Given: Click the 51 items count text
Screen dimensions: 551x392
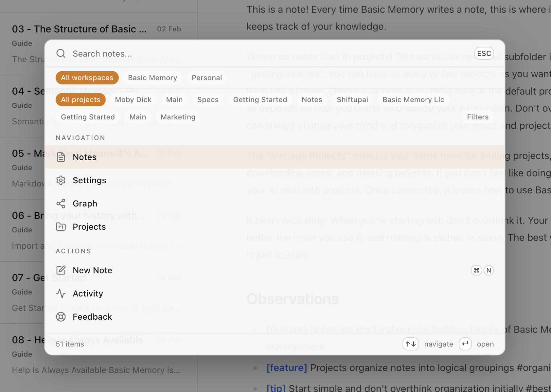Looking at the screenshot, I should click(70, 344).
